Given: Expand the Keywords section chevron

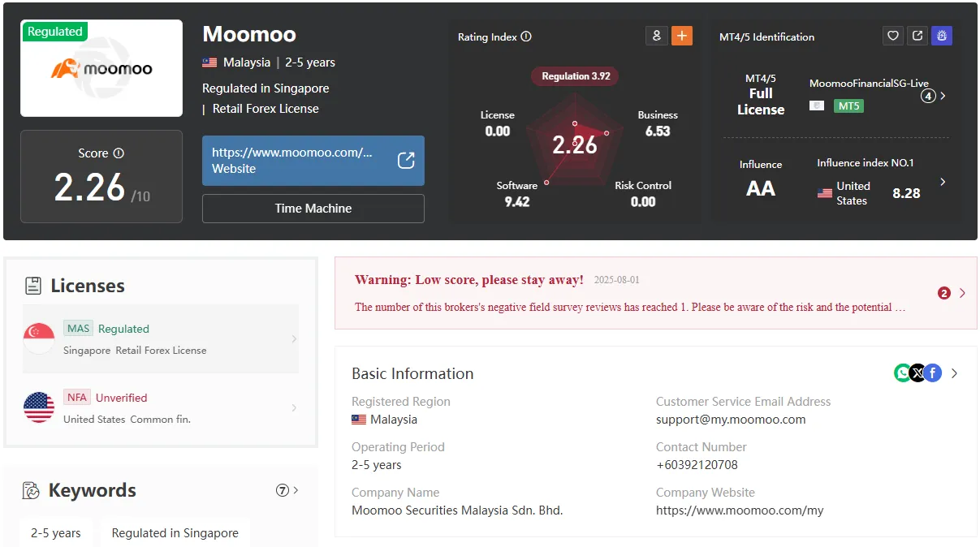Looking at the screenshot, I should (296, 490).
